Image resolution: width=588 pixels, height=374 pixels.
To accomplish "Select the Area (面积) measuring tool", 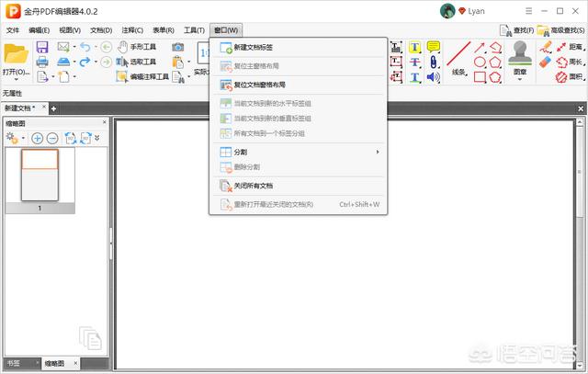I will click(571, 77).
